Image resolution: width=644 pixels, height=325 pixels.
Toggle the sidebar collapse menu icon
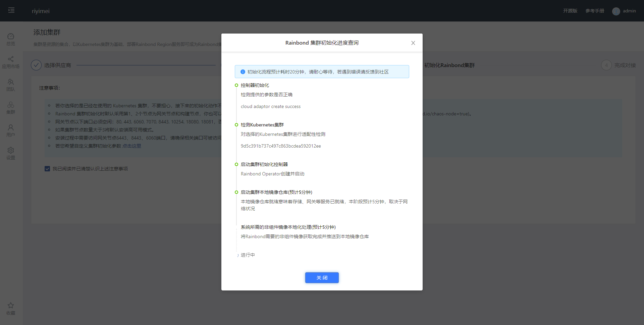11,10
